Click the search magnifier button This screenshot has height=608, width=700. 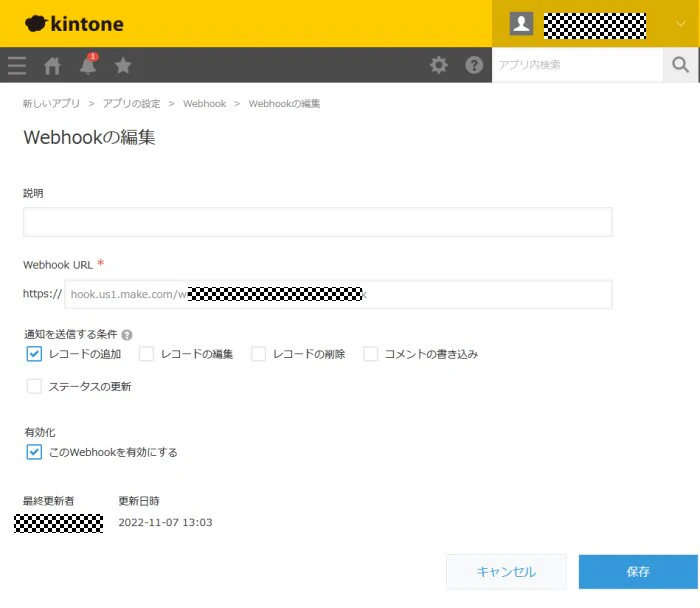point(680,65)
